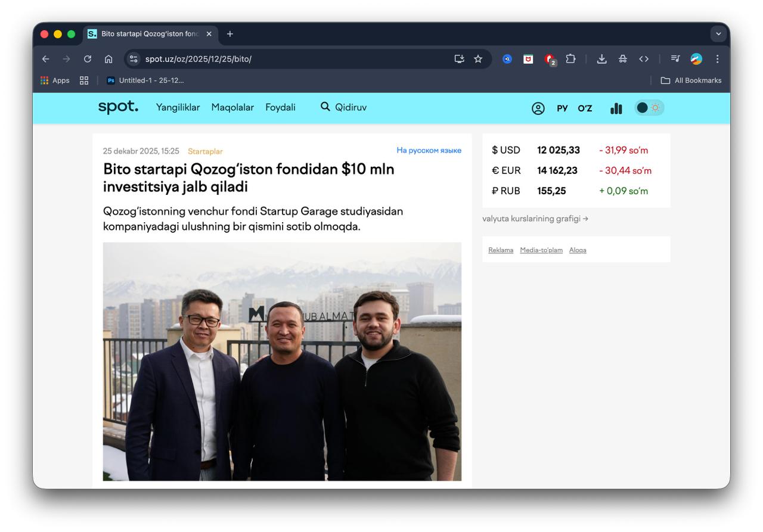Image resolution: width=763 pixels, height=532 pixels.
Task: Expand the tab search chevron
Action: coord(718,34)
